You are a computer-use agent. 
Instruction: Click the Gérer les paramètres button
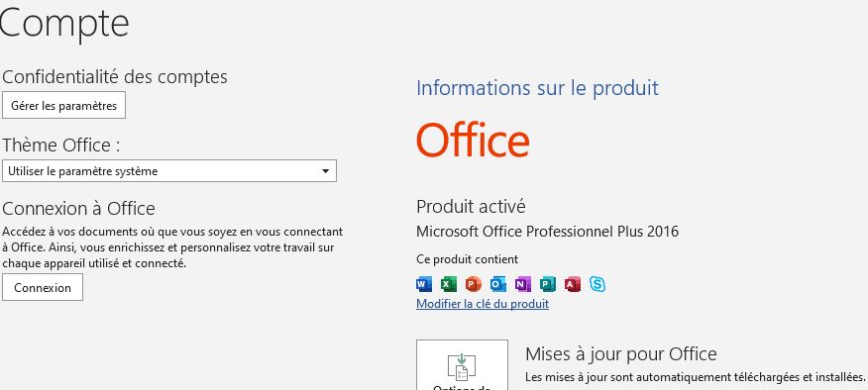[x=63, y=106]
